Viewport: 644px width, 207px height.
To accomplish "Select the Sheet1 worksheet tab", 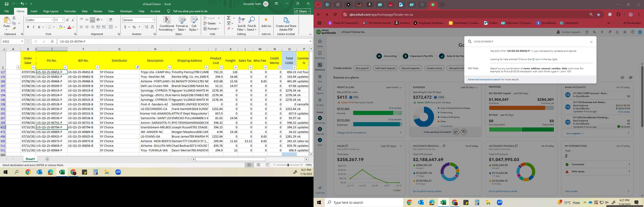I will [x=30, y=159].
